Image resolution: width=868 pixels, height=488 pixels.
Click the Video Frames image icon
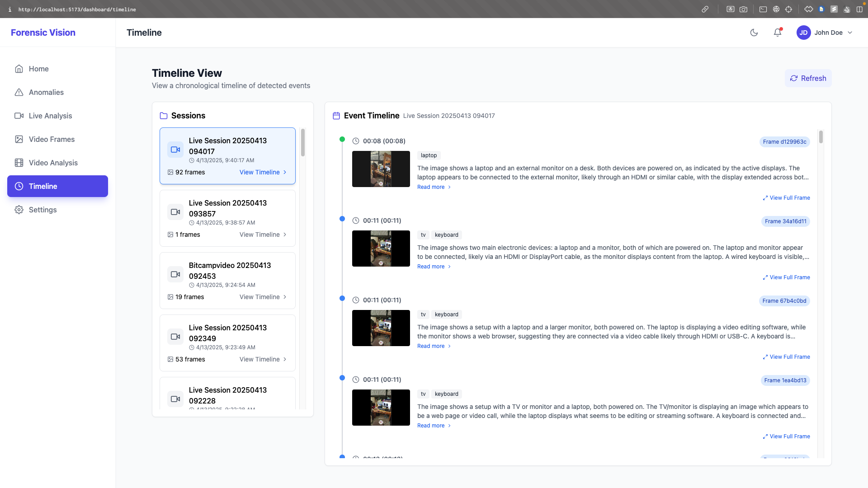click(x=19, y=139)
